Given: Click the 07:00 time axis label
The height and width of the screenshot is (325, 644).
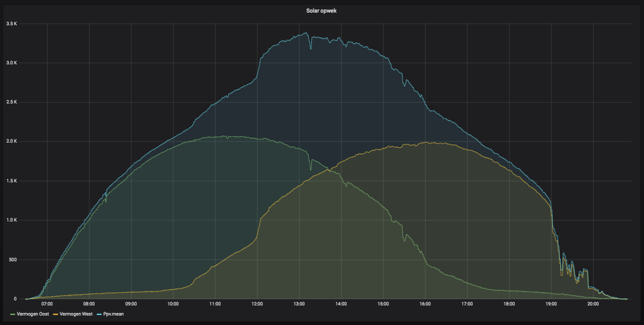Looking at the screenshot, I should (x=47, y=304).
